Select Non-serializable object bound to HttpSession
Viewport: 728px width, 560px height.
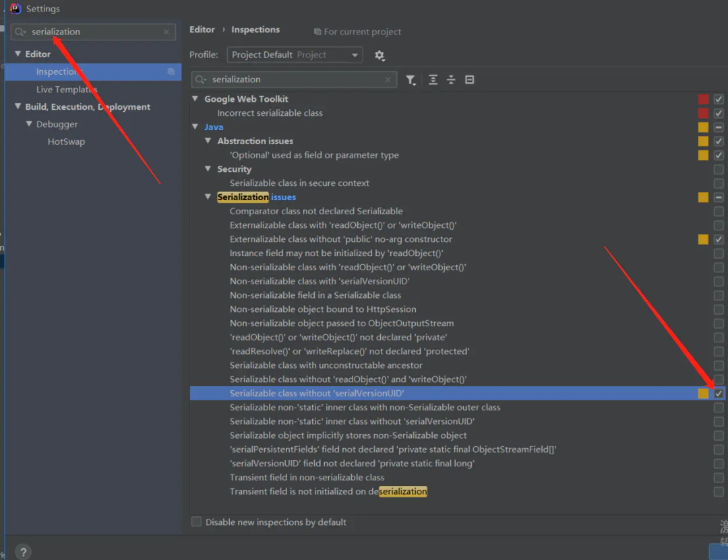tap(323, 309)
